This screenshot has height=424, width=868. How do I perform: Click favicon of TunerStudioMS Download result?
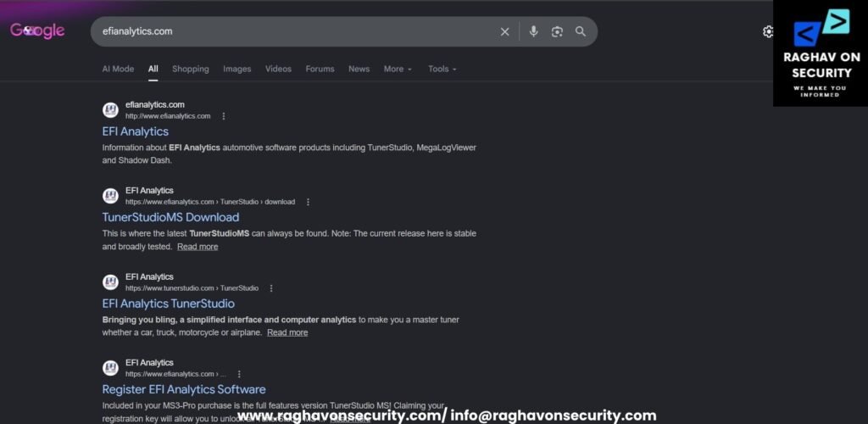coord(111,196)
